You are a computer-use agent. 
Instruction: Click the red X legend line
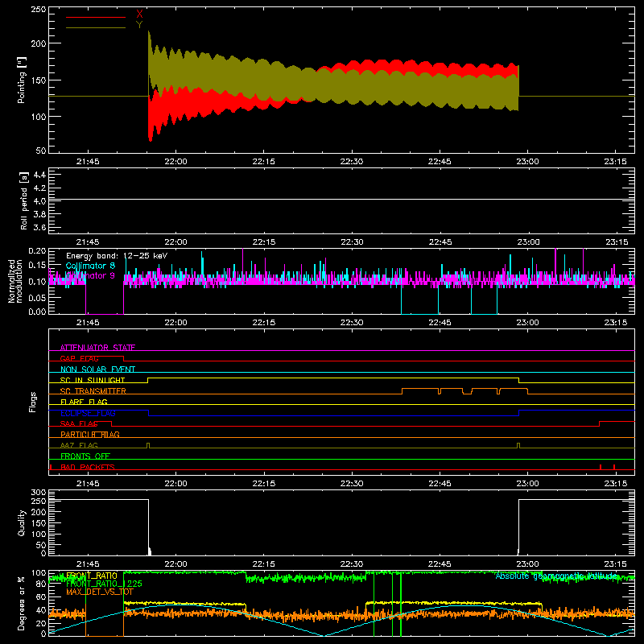click(x=96, y=17)
